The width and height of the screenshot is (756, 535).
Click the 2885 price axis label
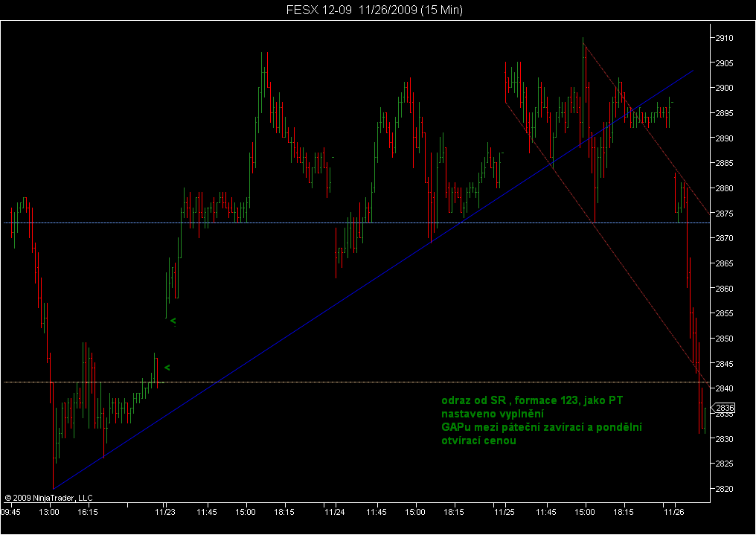coord(725,164)
